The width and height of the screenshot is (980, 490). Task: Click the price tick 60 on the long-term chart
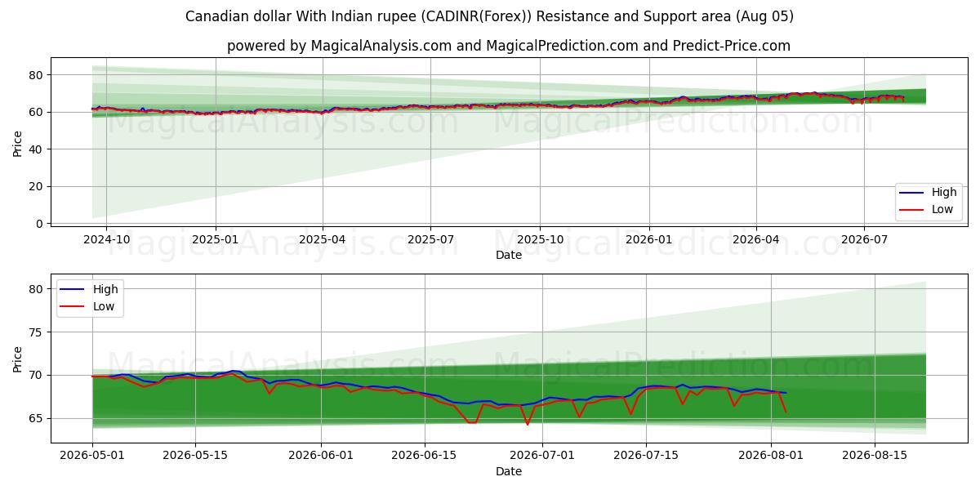37,112
